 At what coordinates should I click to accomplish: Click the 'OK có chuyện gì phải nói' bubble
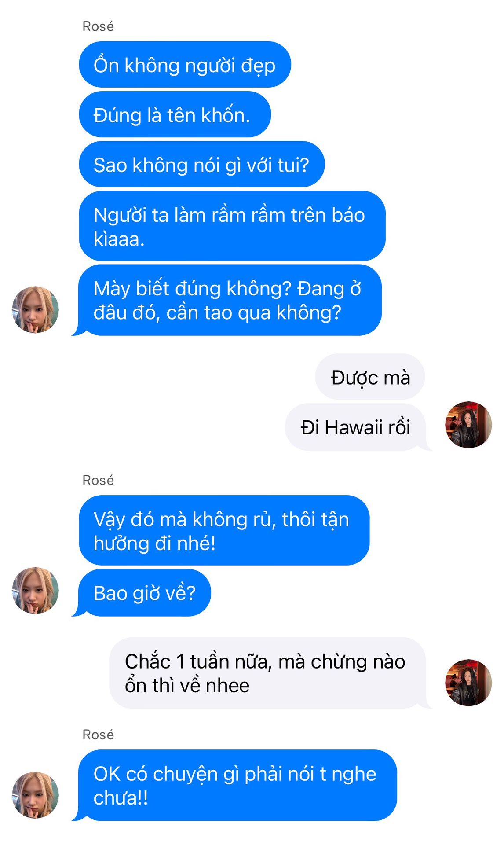click(234, 785)
